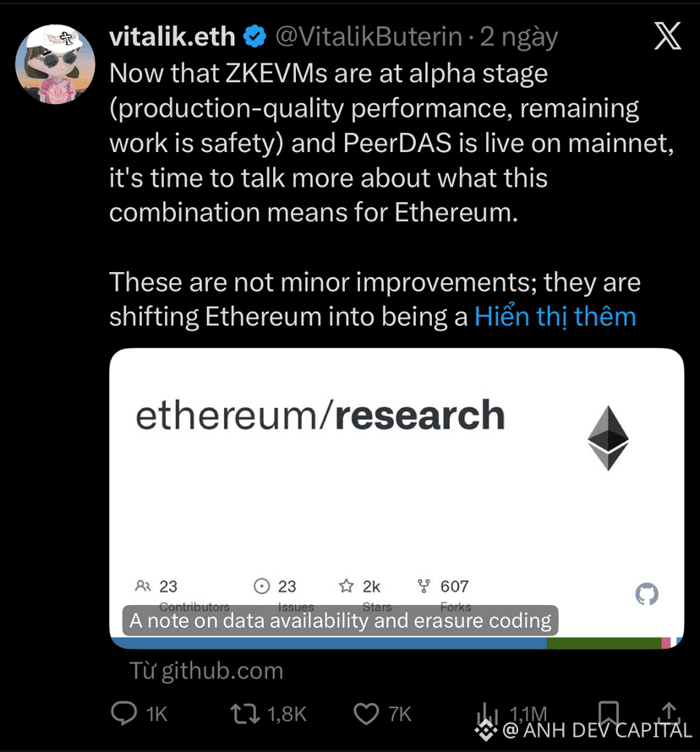Image resolution: width=700 pixels, height=752 pixels.
Task: Open vitalik.eth profile avatar
Action: coord(55,64)
